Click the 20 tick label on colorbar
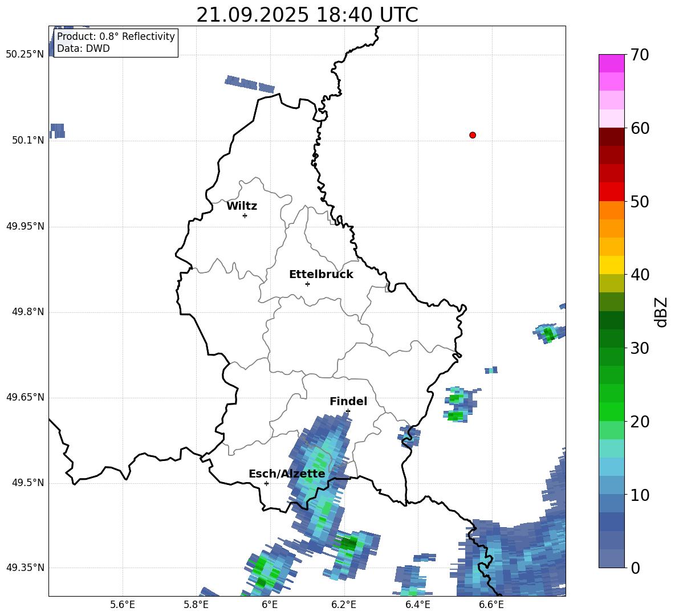 click(640, 422)
